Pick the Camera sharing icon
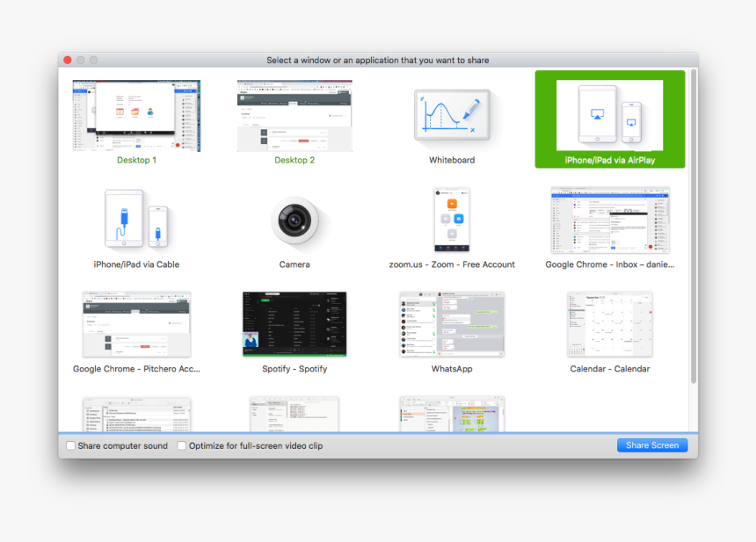Screen dimensions: 756x542 coord(294,220)
